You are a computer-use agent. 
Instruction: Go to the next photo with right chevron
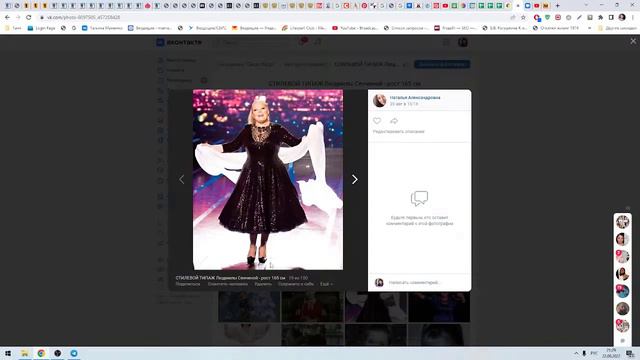pos(355,179)
